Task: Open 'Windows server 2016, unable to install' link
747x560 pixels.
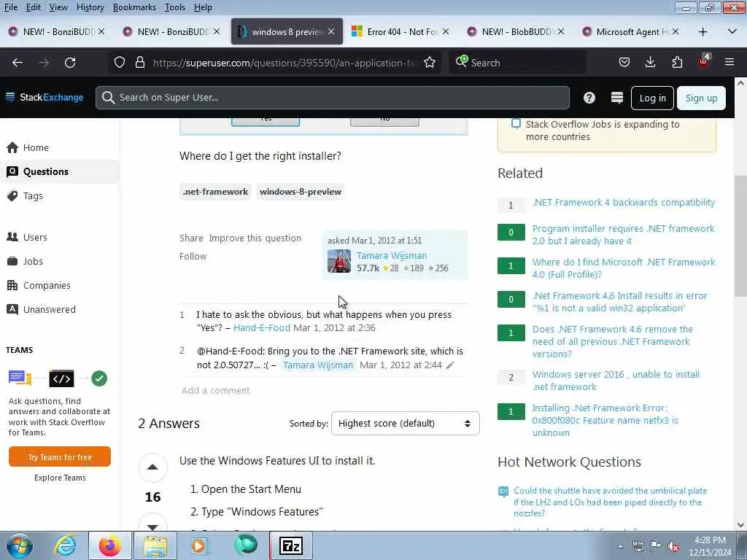Action: pos(616,381)
